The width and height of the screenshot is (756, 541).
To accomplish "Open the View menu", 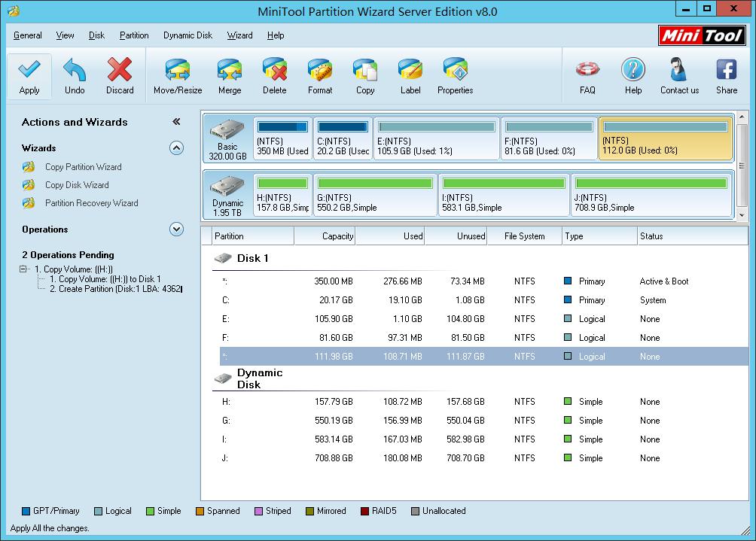I will (65, 35).
